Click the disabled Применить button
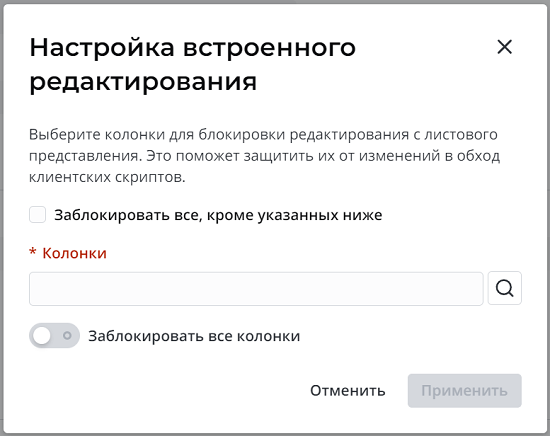550x436 pixels. tap(464, 391)
